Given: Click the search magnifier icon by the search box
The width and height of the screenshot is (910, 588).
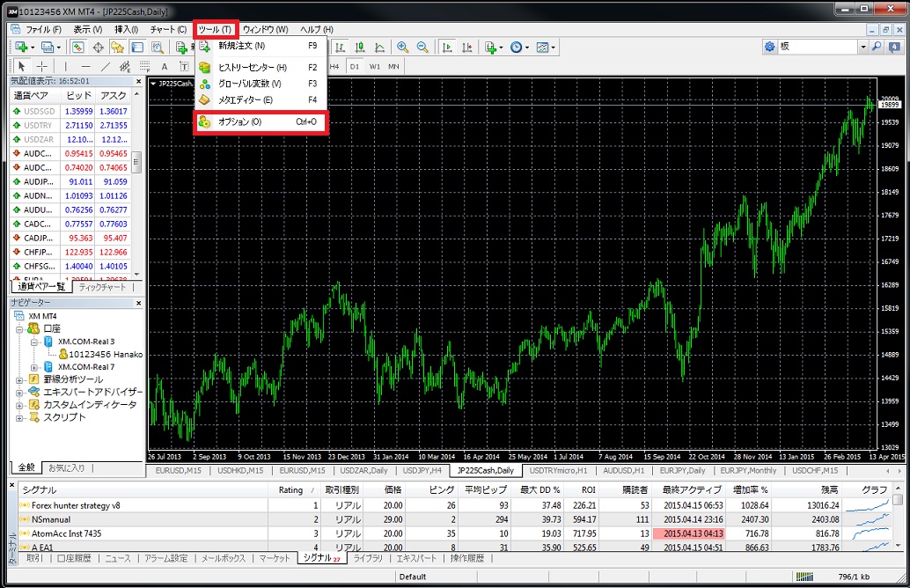Looking at the screenshot, I should (x=877, y=47).
